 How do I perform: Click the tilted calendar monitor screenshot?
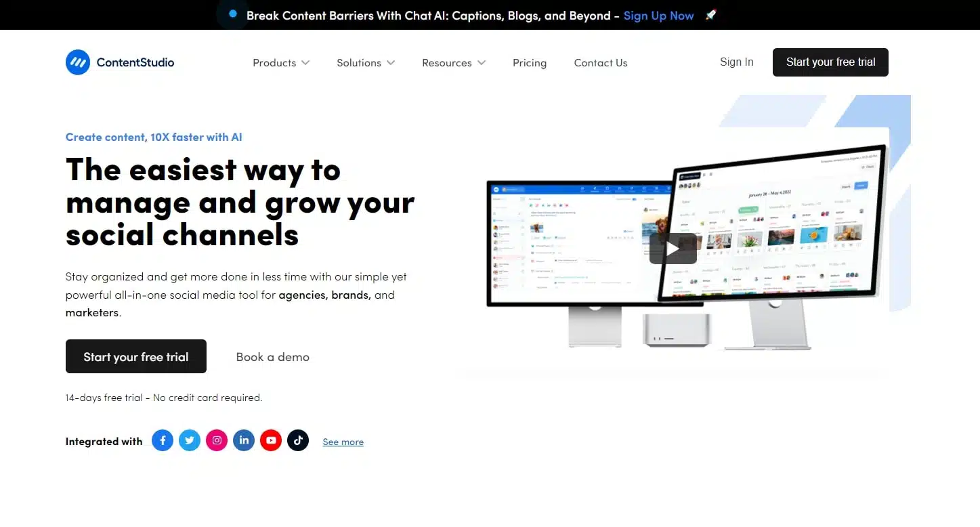pos(772,224)
